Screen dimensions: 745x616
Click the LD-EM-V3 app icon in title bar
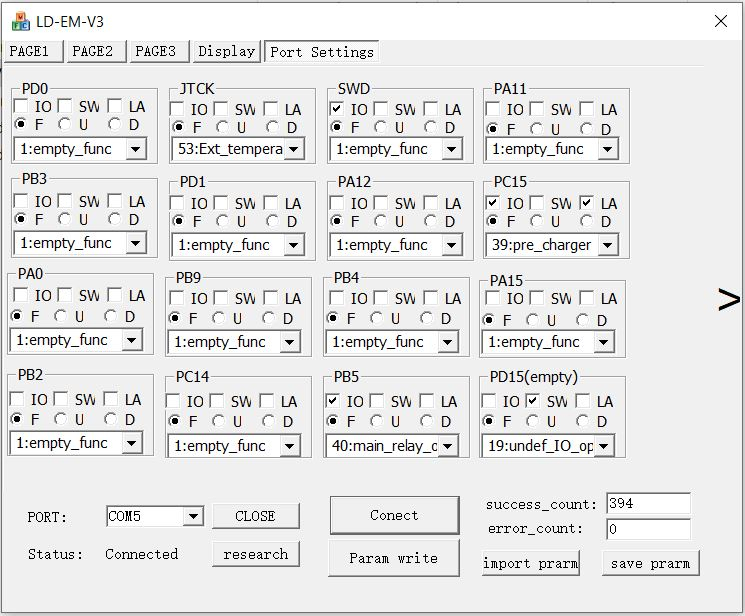click(x=18, y=19)
